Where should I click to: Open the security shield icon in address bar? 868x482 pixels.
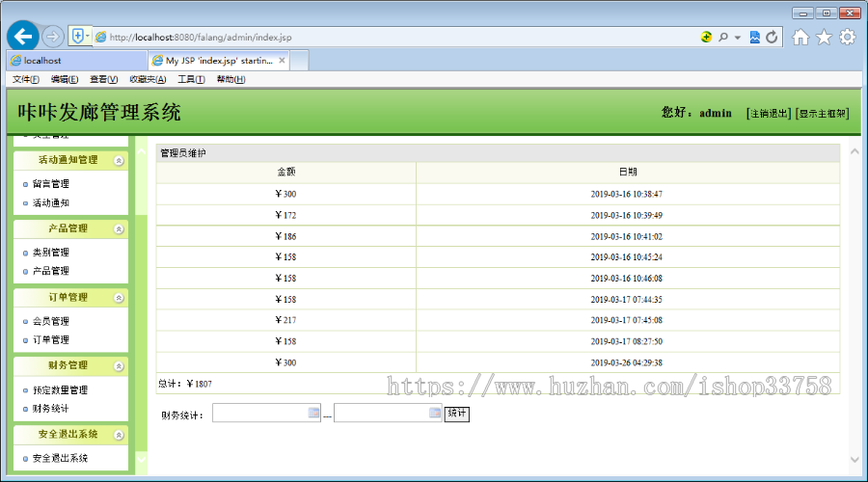point(77,37)
